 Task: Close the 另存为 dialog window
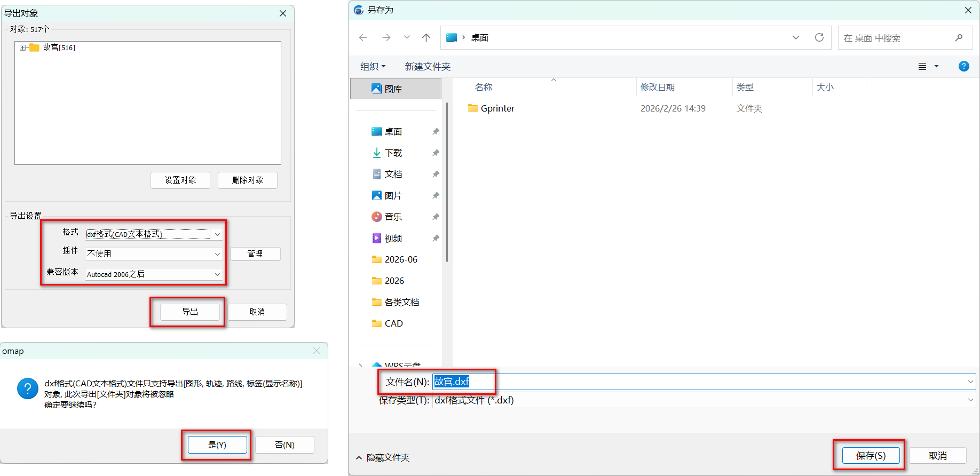click(x=968, y=10)
